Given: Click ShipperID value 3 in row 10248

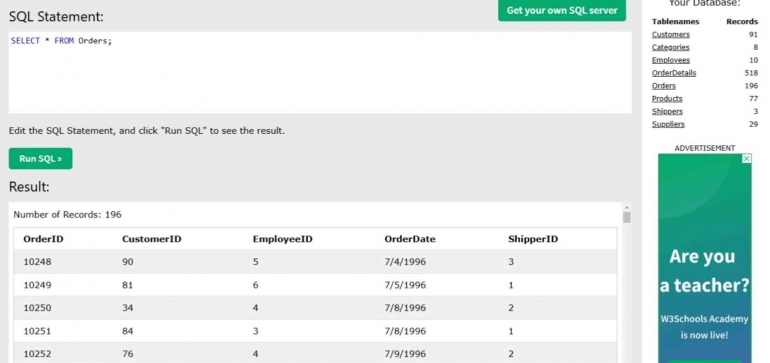Looking at the screenshot, I should coord(511,262).
